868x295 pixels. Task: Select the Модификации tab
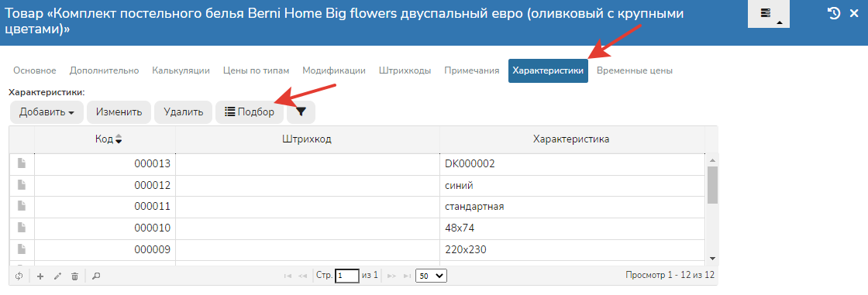click(334, 70)
